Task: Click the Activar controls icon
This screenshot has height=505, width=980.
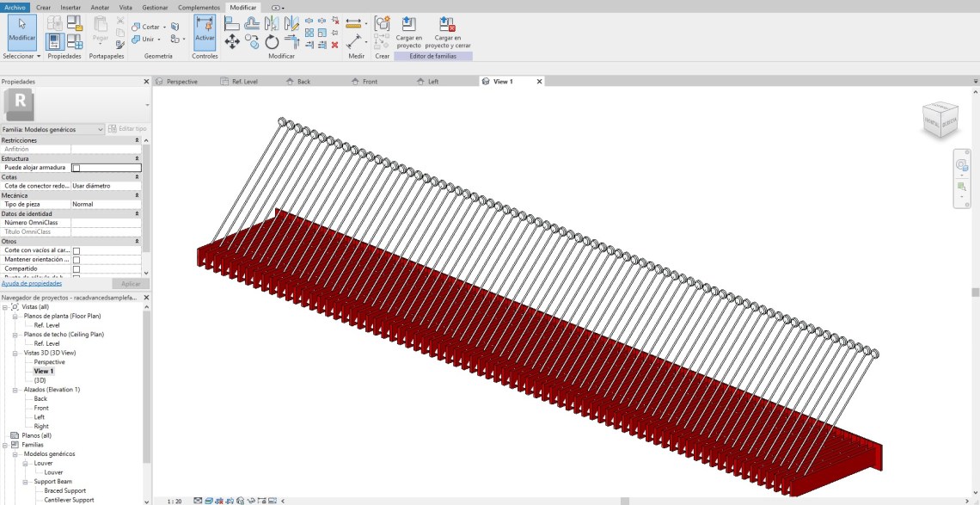Action: tap(205, 30)
